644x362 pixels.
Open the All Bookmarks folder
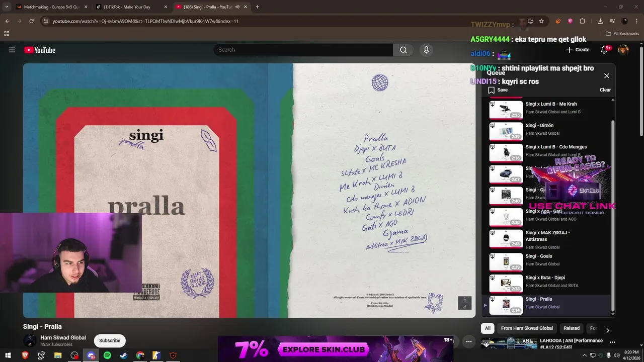622,34
